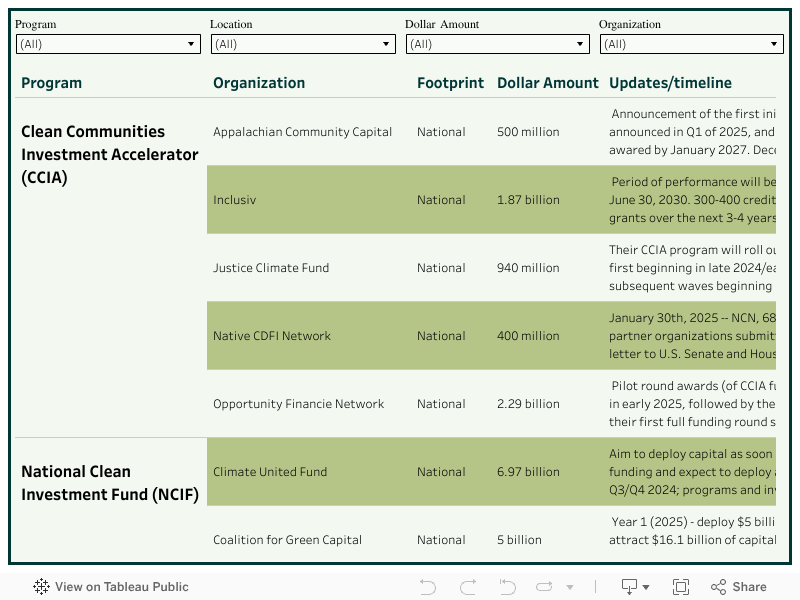Click the Share icon
The width and height of the screenshot is (800, 600).
738,587
